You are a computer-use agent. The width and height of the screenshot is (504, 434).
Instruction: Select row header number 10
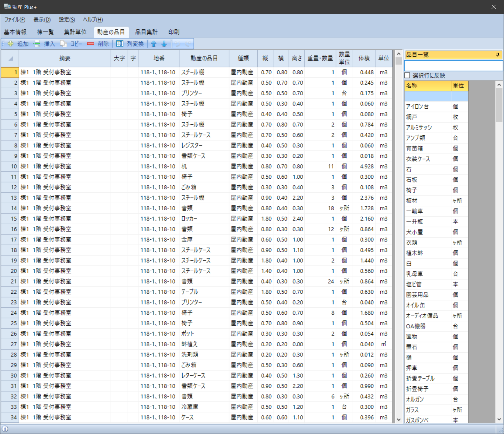[10, 166]
